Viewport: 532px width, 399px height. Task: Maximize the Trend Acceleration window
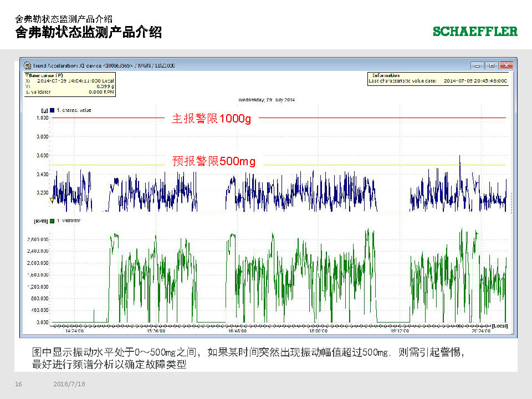pos(491,65)
